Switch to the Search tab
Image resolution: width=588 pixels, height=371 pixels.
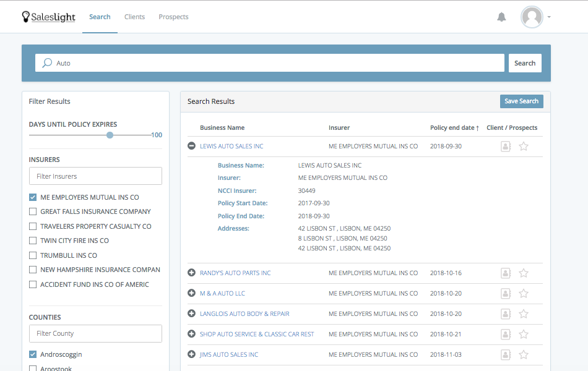(x=100, y=17)
